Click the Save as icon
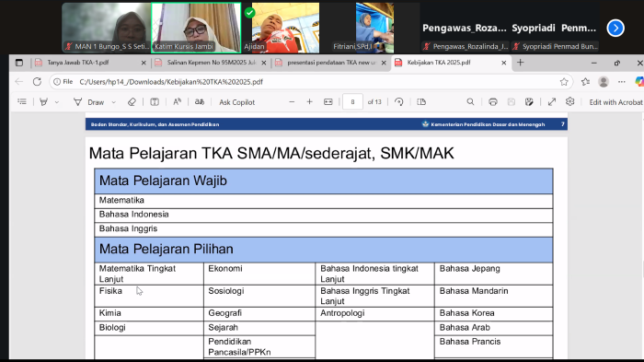Viewport: 644px width, 362px height. pyautogui.click(x=529, y=101)
